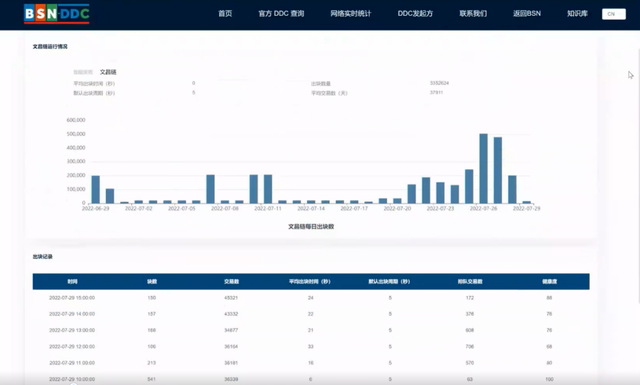Click x-axis label 2022-07-14
Image resolution: width=640 pixels, height=385 pixels.
click(311, 208)
